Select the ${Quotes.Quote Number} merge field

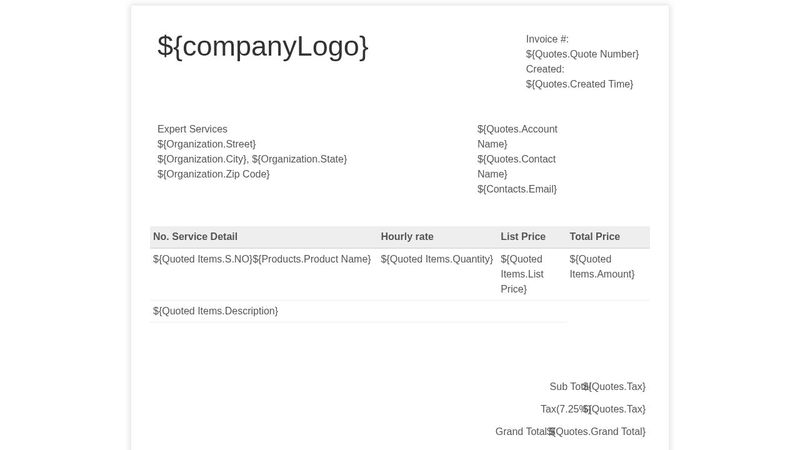(582, 54)
